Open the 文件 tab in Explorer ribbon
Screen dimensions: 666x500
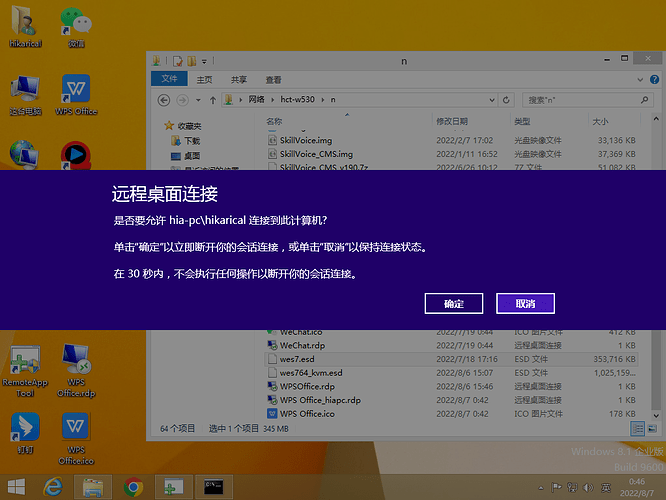point(169,79)
